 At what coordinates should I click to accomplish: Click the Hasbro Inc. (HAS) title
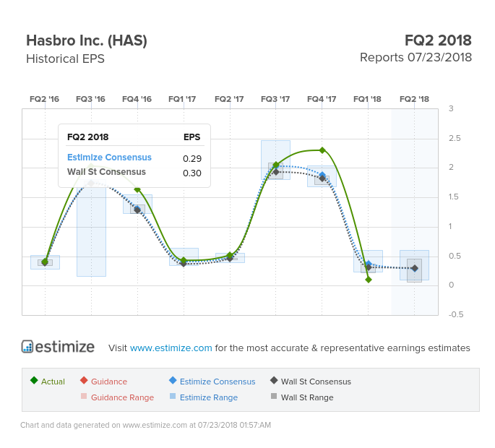[x=87, y=40]
